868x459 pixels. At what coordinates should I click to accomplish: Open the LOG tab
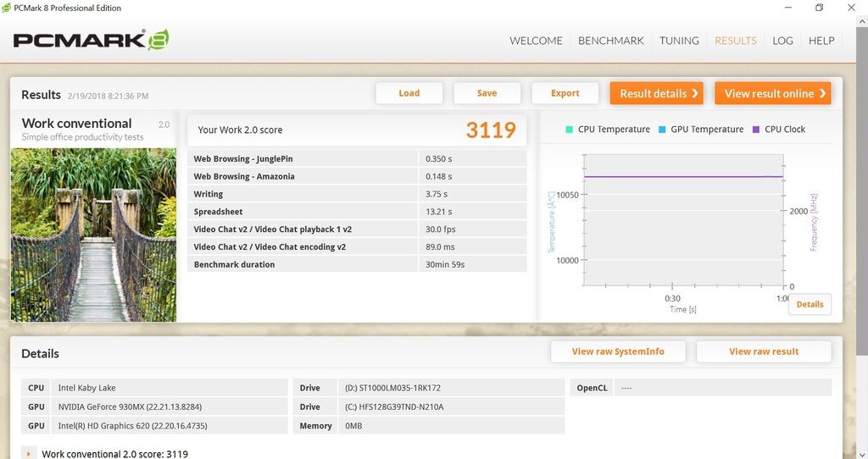782,41
